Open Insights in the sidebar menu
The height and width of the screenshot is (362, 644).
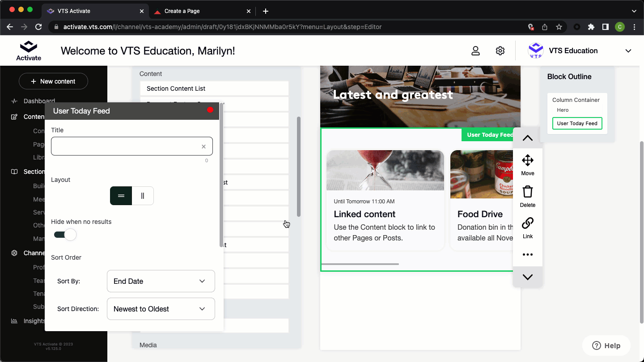tap(34, 321)
